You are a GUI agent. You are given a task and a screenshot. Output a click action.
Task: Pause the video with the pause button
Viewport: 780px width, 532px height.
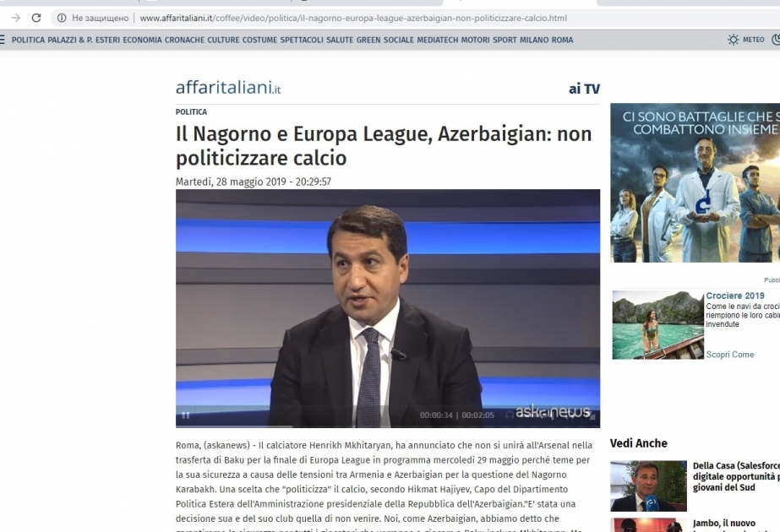(186, 415)
